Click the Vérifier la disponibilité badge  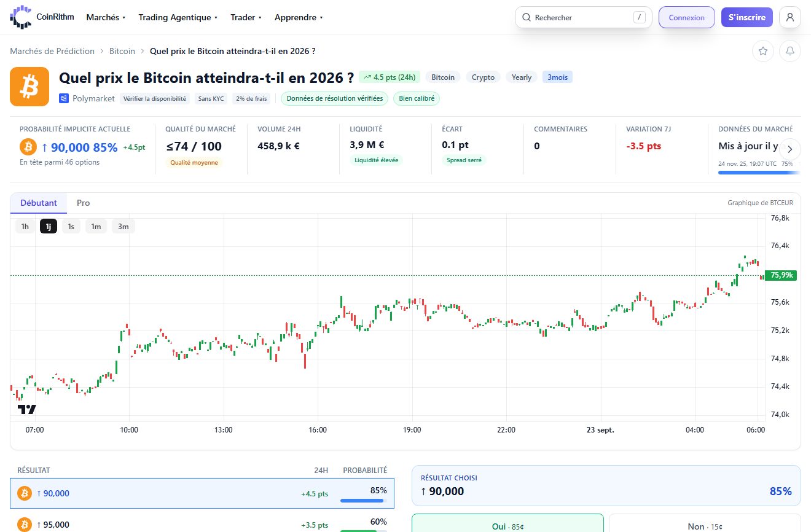(155, 98)
